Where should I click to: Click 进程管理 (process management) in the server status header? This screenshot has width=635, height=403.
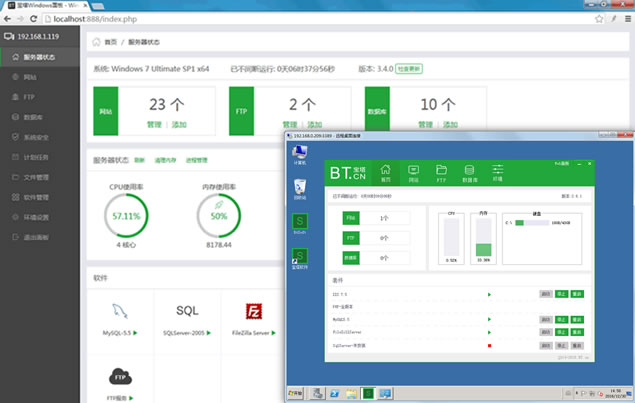[x=196, y=160]
